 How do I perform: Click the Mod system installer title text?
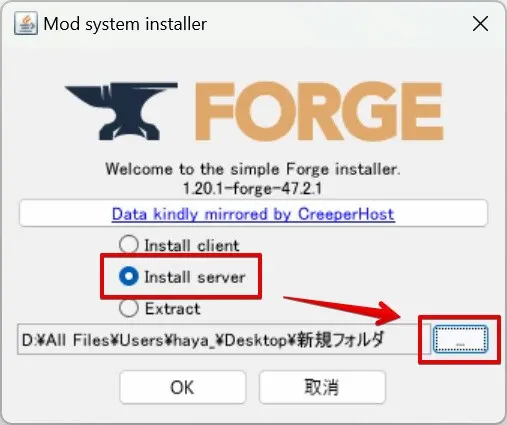click(x=125, y=24)
